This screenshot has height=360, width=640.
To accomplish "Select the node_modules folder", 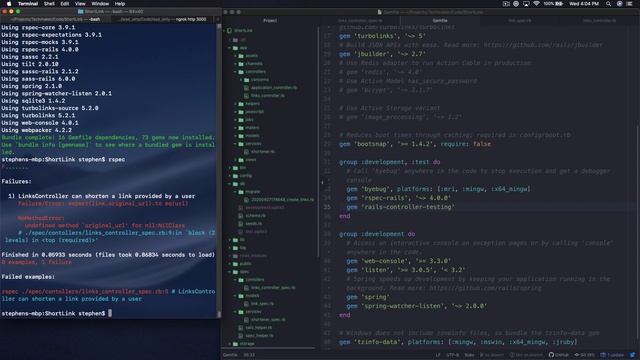I will (x=253, y=256).
